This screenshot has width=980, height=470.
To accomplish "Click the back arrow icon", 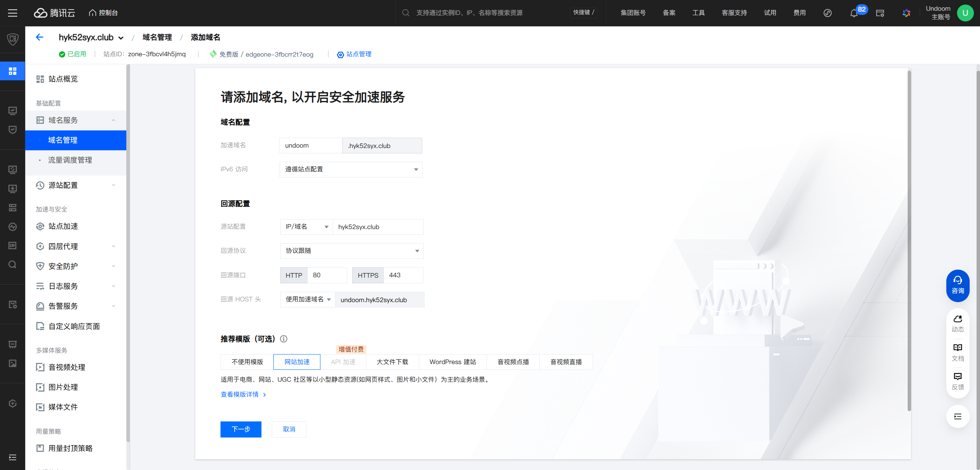I will pos(39,37).
